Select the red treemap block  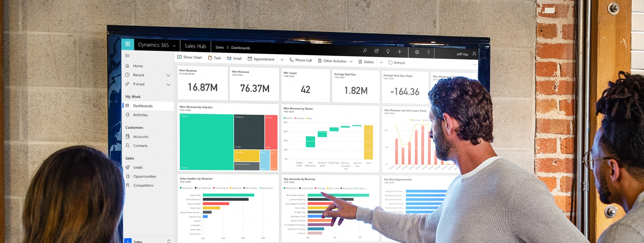(x=271, y=132)
